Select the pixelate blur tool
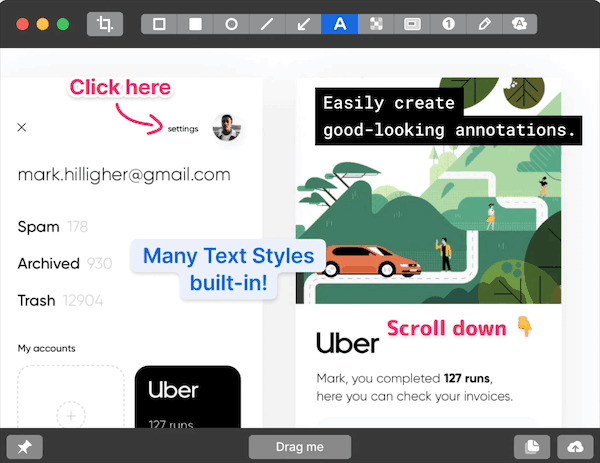 click(376, 24)
